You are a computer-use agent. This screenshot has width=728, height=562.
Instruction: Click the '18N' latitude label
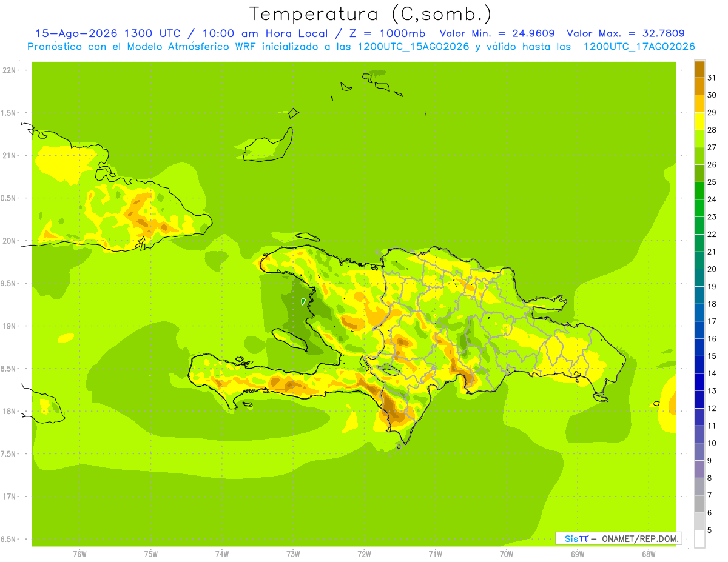click(8, 411)
